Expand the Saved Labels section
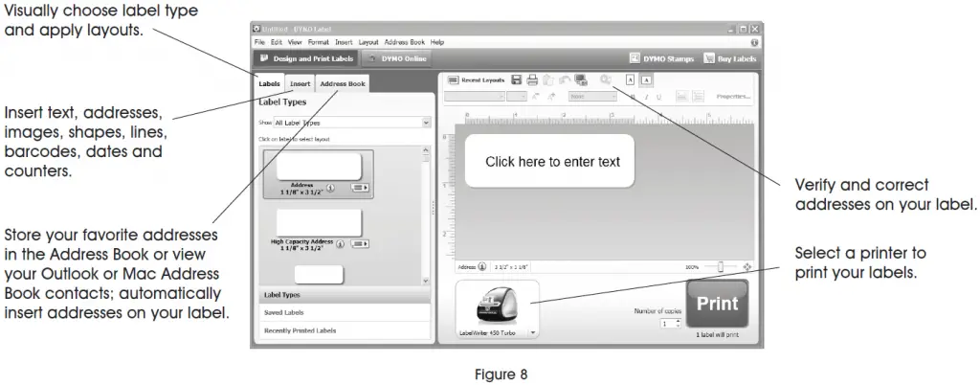This screenshot has width=980, height=385. click(345, 312)
